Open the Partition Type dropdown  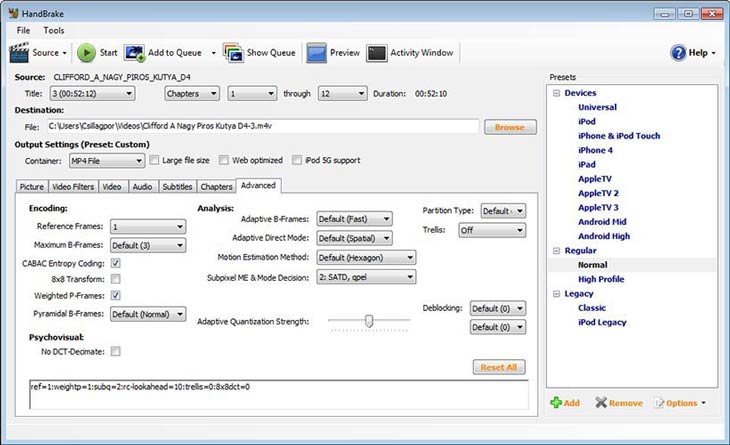(503, 211)
